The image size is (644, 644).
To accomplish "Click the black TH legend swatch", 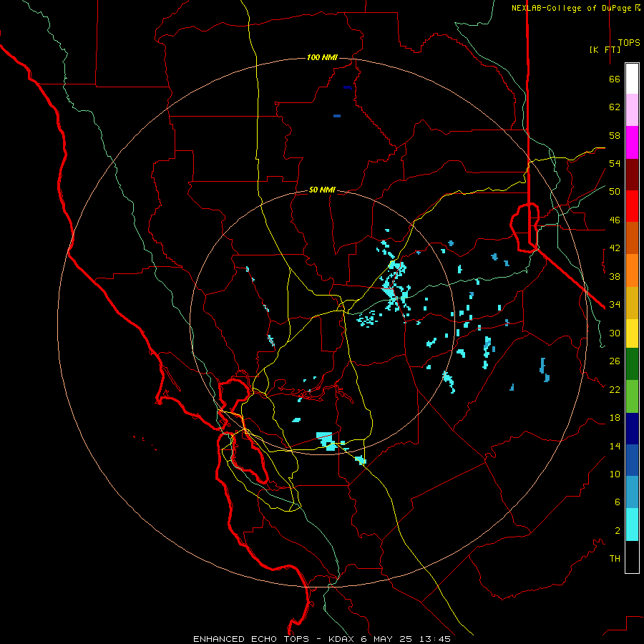I will point(632,557).
